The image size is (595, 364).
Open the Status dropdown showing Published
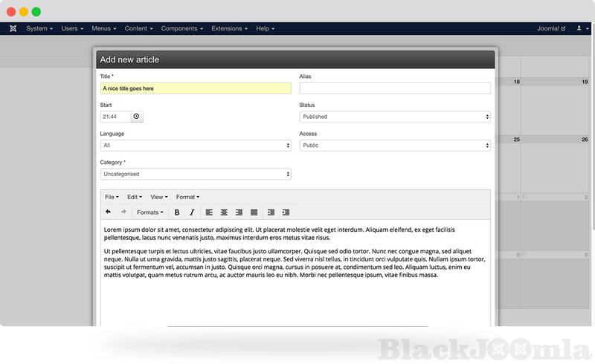[394, 117]
